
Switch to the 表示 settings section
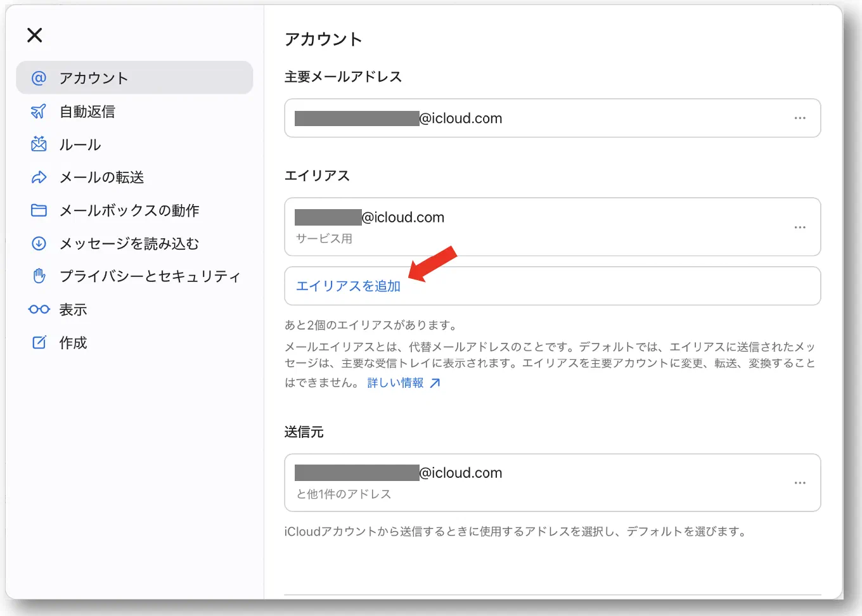click(x=134, y=309)
